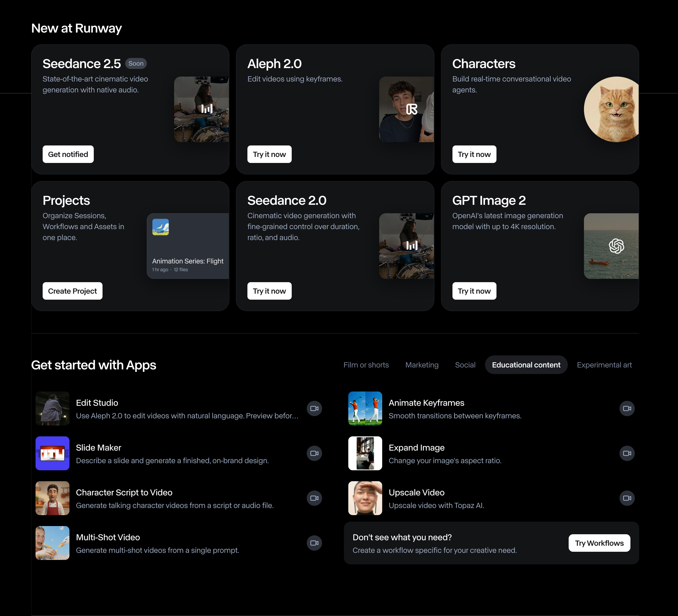Click the video camera icon beside Expand Image

(x=627, y=453)
